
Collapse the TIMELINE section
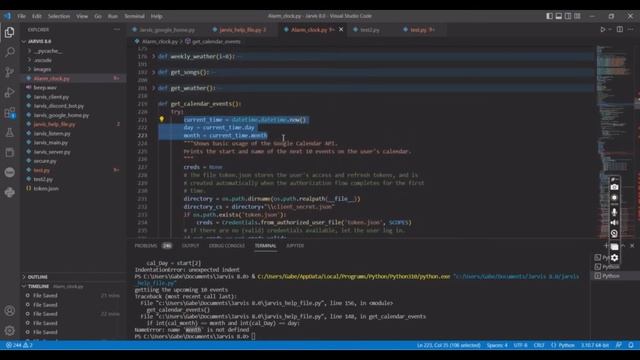(x=38, y=287)
